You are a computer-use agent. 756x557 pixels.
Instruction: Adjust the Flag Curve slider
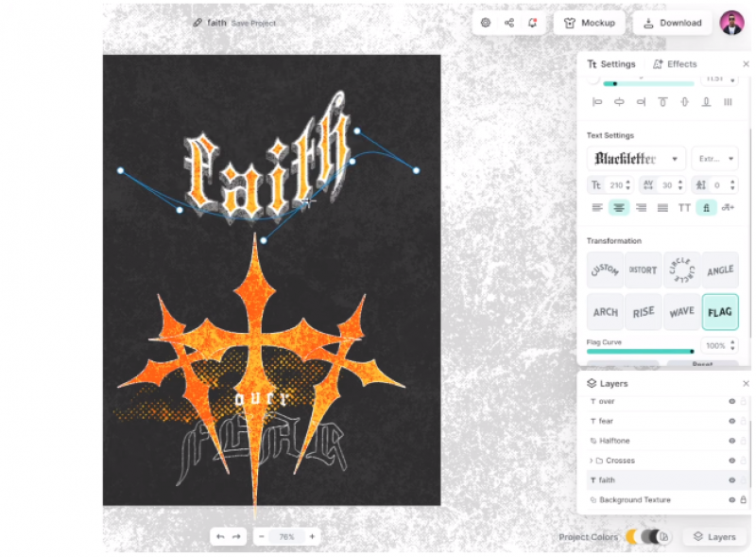pyautogui.click(x=692, y=351)
